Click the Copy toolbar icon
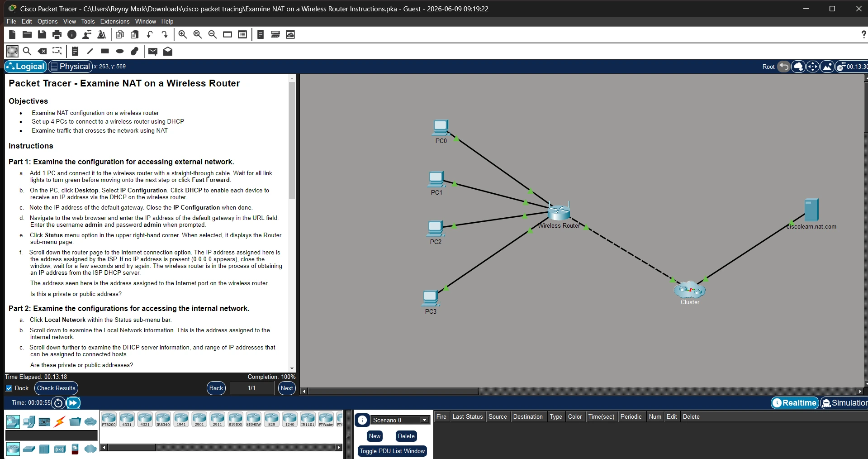The image size is (868, 459). pyautogui.click(x=120, y=34)
